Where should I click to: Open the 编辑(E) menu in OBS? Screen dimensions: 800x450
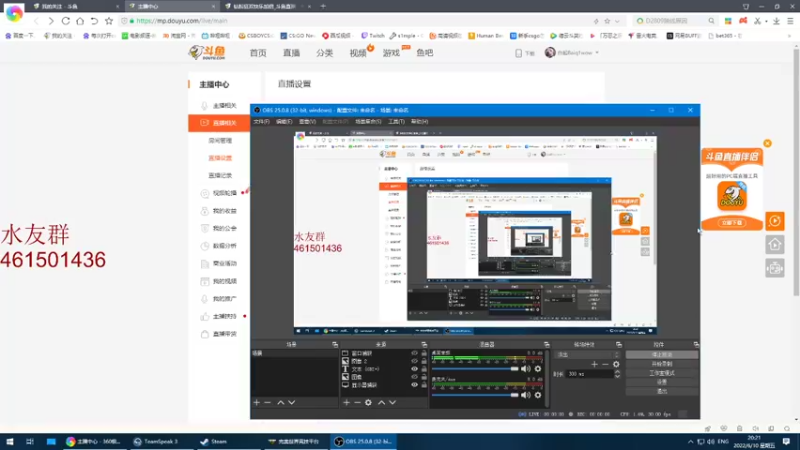pos(284,121)
